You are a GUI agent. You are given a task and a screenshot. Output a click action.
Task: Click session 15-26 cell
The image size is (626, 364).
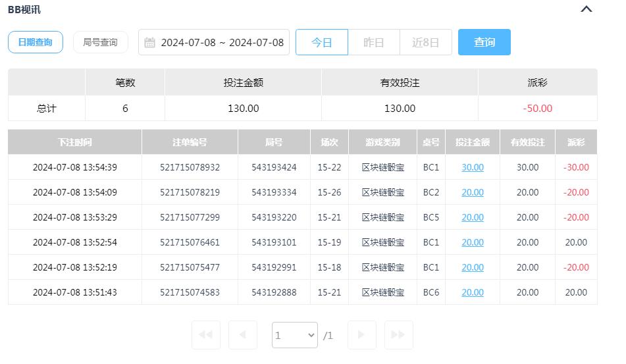pos(329,192)
